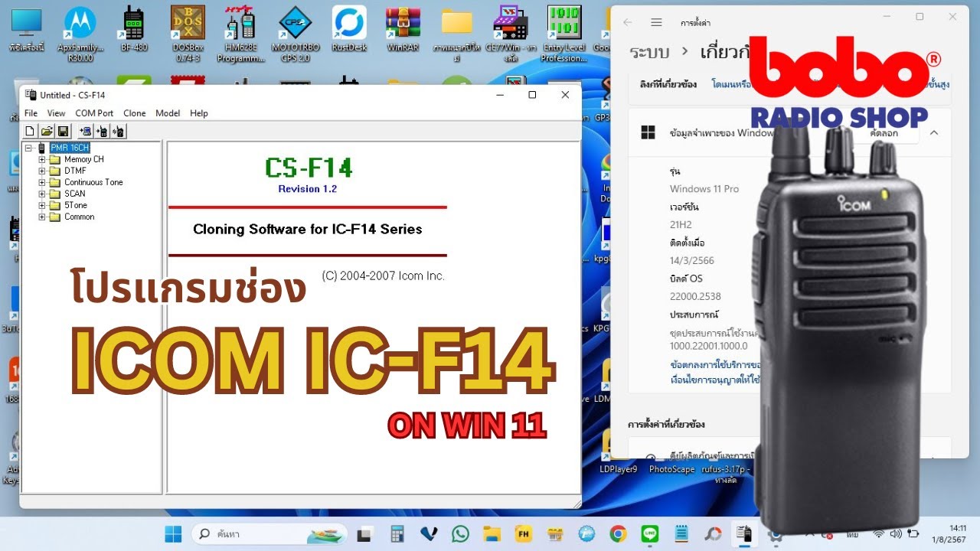Click the MOTOTRBO CPS 2.0 desktop shortcut
Viewport: 980px width, 551px height.
pyautogui.click(x=295, y=34)
